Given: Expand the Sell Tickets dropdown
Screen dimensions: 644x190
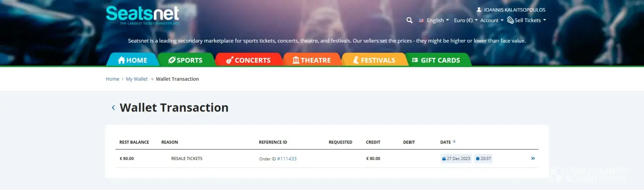Looking at the screenshot, I should click(527, 20).
